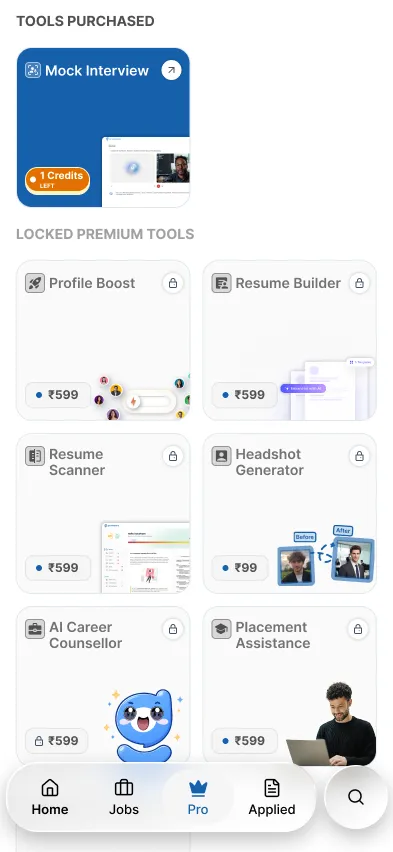Tap the Resume Builder lock icon
393x852 pixels.
coord(359,283)
